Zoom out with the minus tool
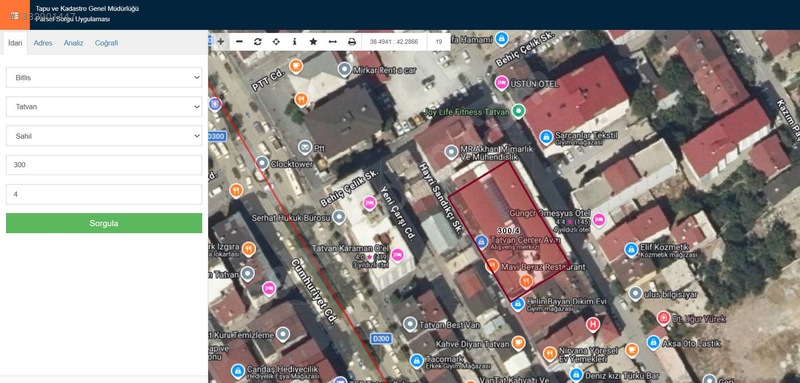The width and height of the screenshot is (800, 383). 239,42
